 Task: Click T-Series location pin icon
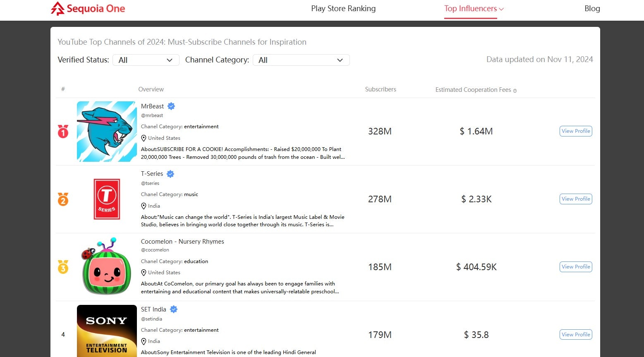click(x=144, y=206)
